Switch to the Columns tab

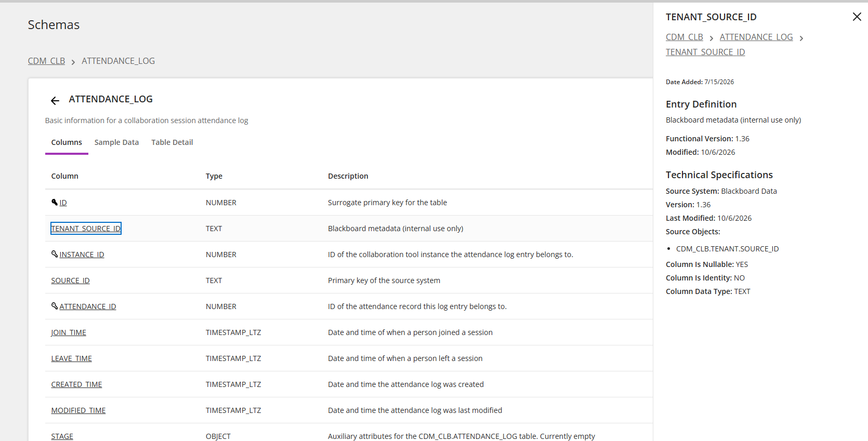coord(67,142)
